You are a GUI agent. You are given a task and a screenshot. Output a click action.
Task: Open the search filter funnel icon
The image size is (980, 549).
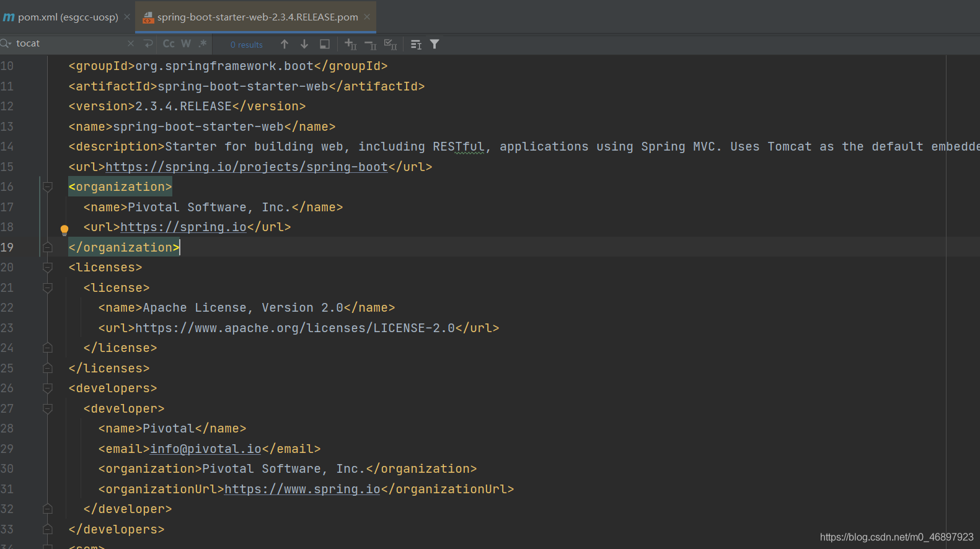pos(435,44)
